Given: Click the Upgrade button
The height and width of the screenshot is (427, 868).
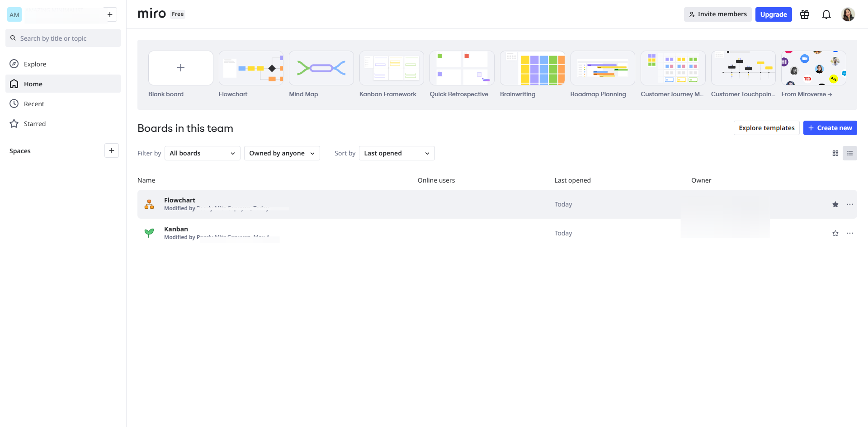Looking at the screenshot, I should (774, 14).
